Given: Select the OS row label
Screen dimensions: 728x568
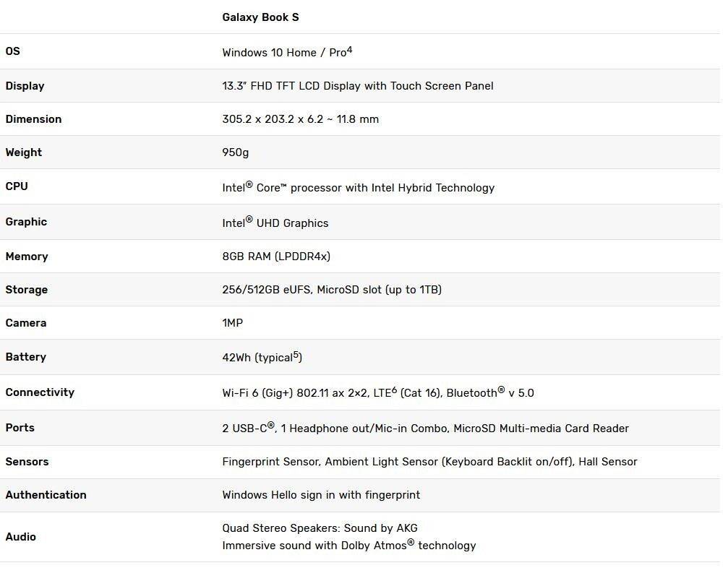Looking at the screenshot, I should pos(12,51).
